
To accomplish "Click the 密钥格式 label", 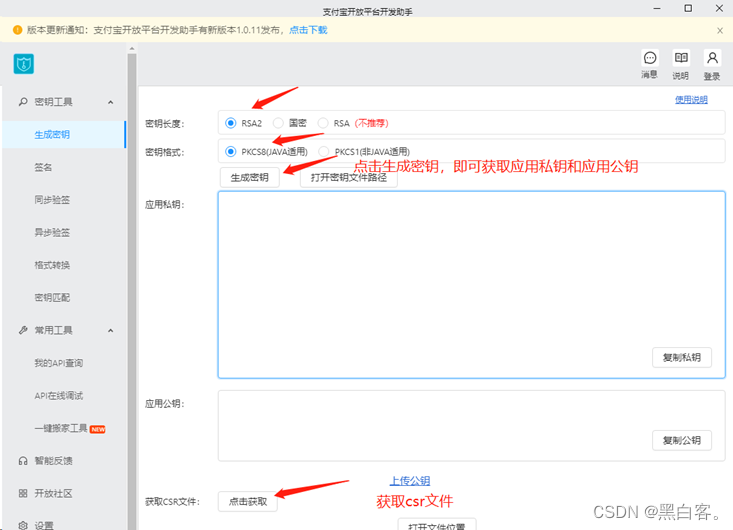I will (x=165, y=152).
